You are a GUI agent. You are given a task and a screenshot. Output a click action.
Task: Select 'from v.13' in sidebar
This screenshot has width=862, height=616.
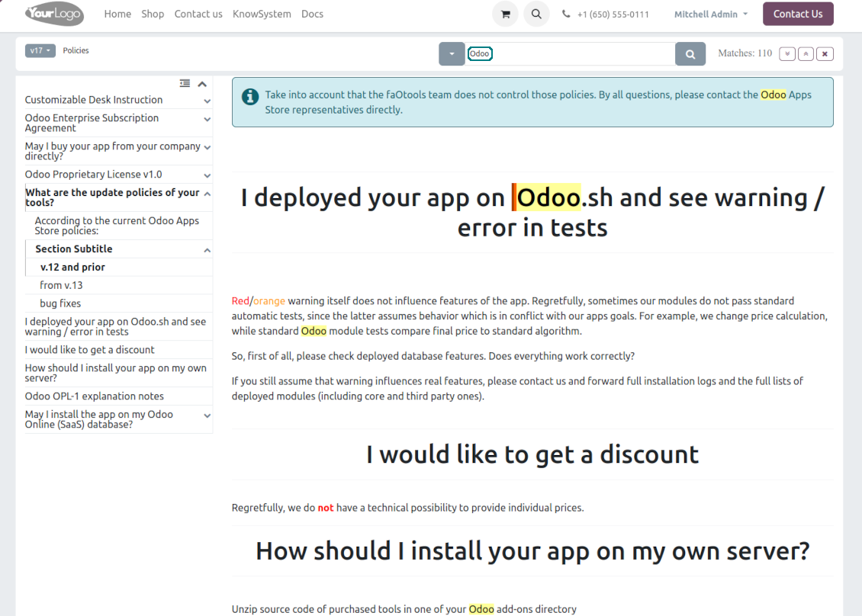coord(61,285)
